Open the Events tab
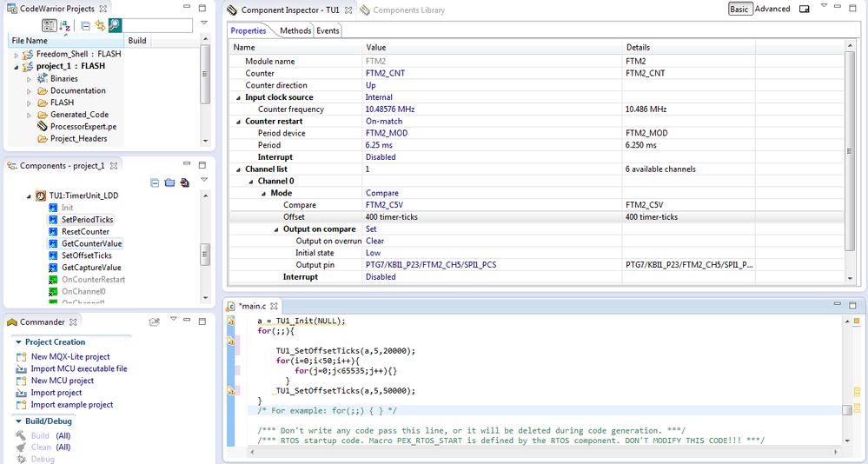The image size is (868, 464). point(328,31)
